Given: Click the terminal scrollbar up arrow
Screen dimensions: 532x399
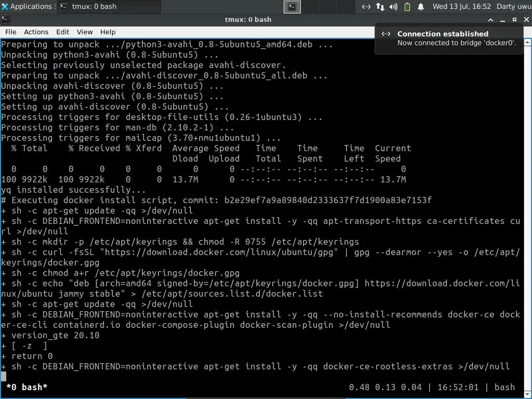Looking at the screenshot, I should 528,43.
